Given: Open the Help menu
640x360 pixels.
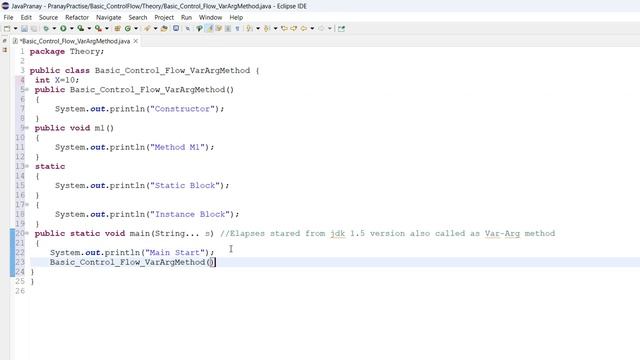Looking at the screenshot, I should [x=236, y=18].
